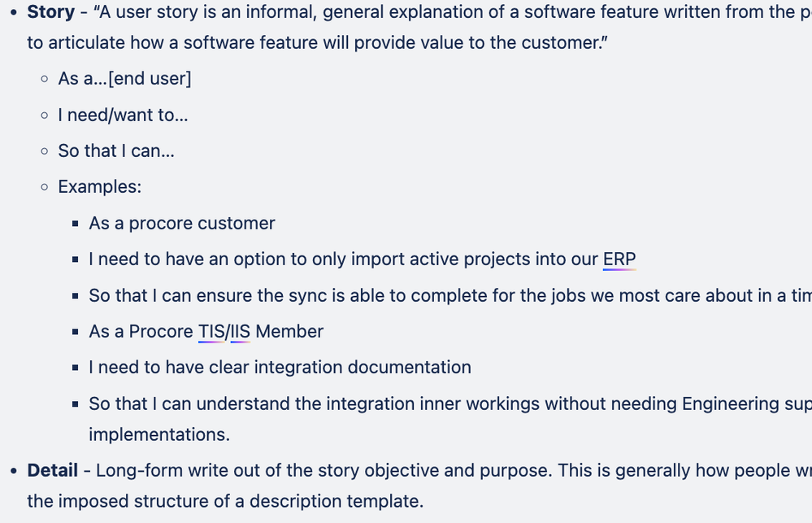
Task: Click the 'So that I can...' line
Action: click(116, 150)
